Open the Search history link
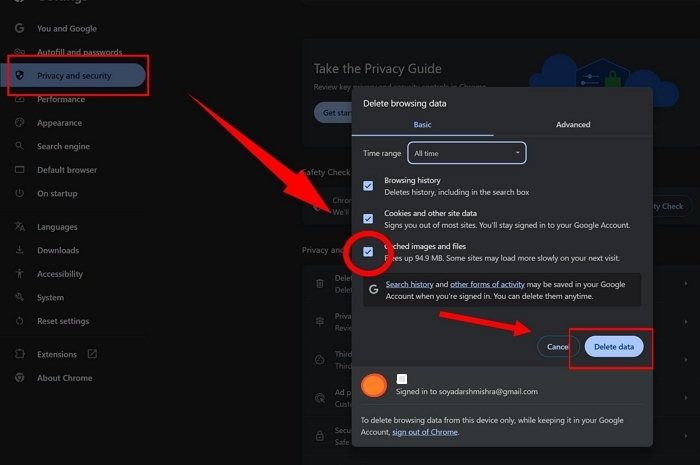 click(409, 284)
